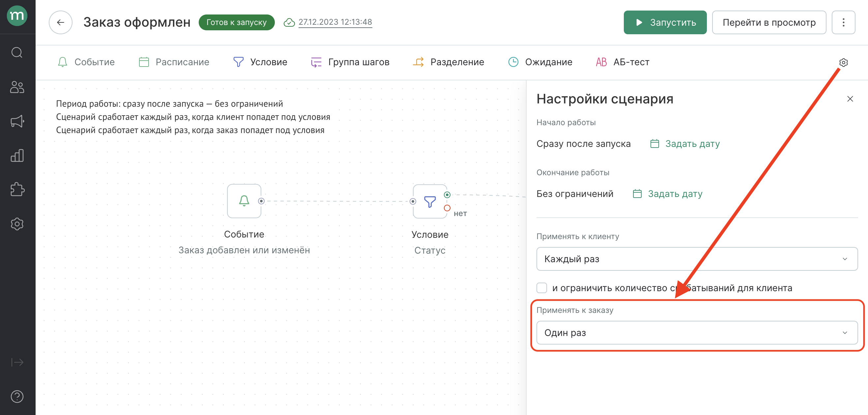Viewport: 868px width, 415px height.
Task: Click the Готов к запуску status badge
Action: 237,22
